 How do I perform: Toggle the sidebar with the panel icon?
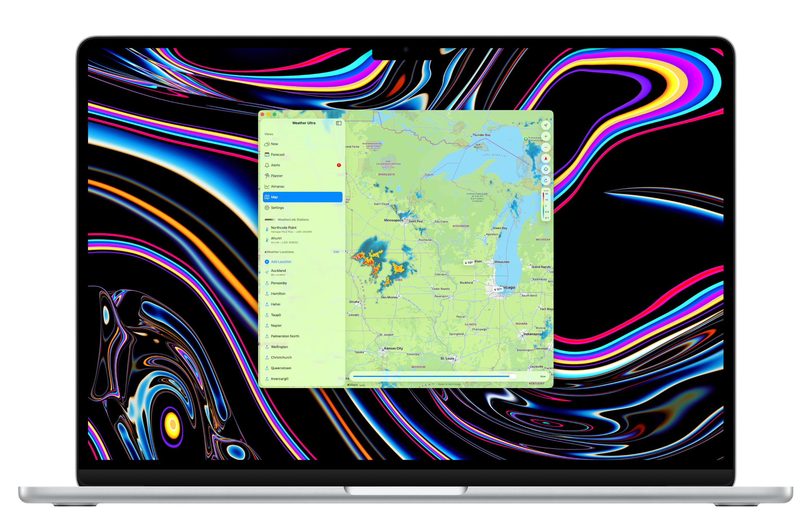click(339, 123)
